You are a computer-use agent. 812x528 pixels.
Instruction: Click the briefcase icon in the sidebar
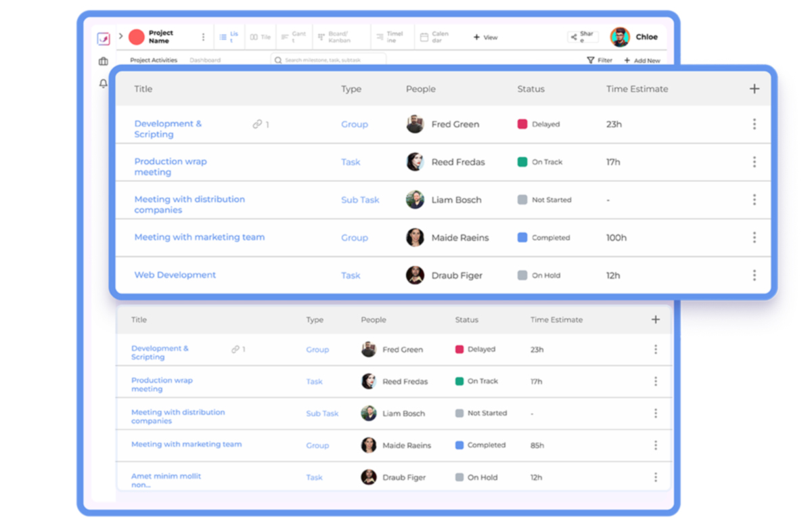tap(103, 60)
